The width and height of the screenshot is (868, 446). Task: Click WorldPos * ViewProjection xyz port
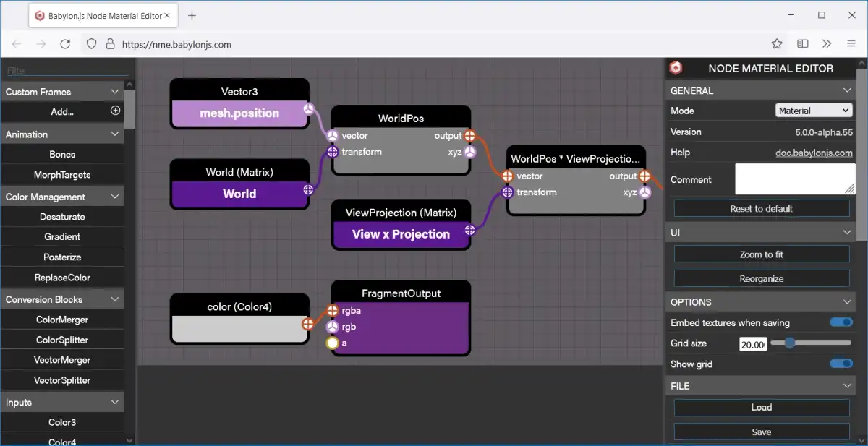[x=644, y=192]
